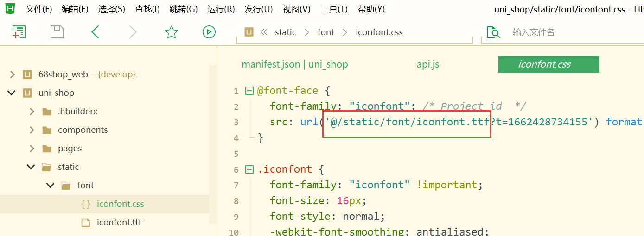This screenshot has height=236, width=644.
Task: Click the uni_shop project icon
Action: (x=28, y=93)
